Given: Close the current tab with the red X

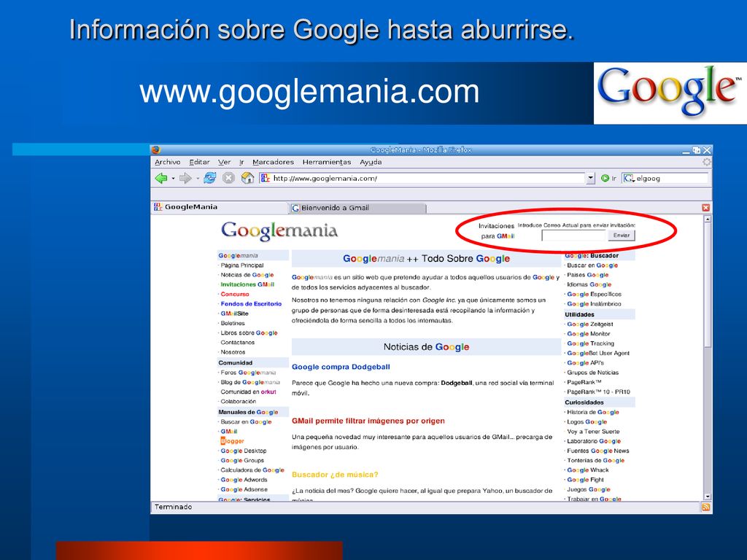Looking at the screenshot, I should (x=705, y=208).
